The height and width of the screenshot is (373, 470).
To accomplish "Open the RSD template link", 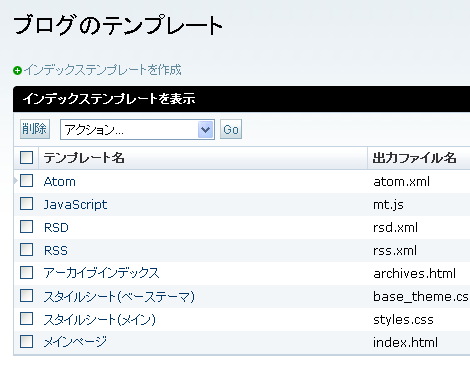I will 56,228.
